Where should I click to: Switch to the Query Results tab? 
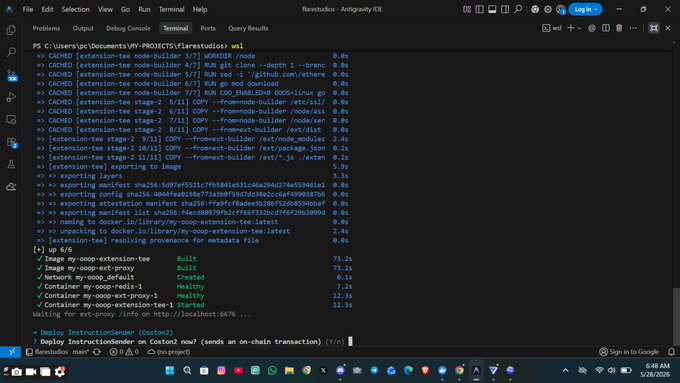tap(248, 28)
